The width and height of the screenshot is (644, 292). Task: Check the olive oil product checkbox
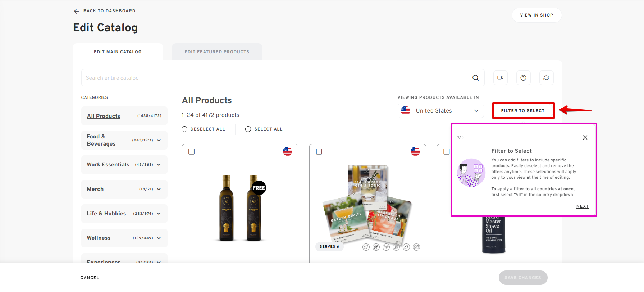click(x=192, y=152)
